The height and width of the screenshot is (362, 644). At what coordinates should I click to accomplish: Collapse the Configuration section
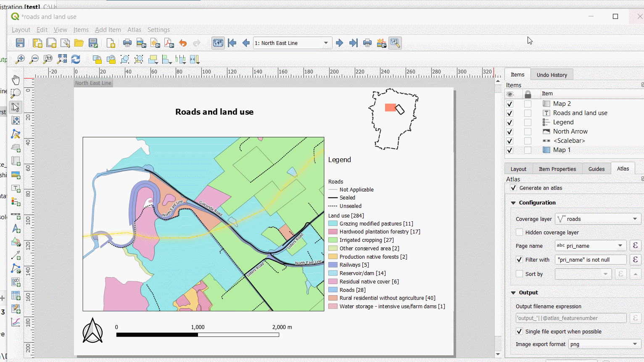513,203
